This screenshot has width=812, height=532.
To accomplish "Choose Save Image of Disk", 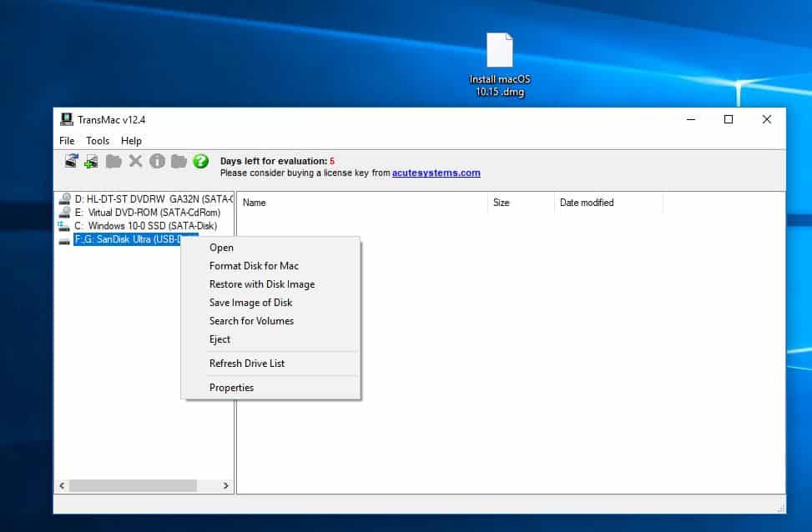I will pyautogui.click(x=271, y=303).
